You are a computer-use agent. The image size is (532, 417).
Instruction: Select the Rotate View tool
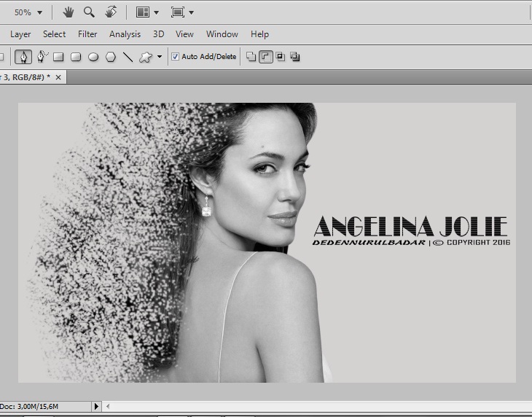(111, 12)
